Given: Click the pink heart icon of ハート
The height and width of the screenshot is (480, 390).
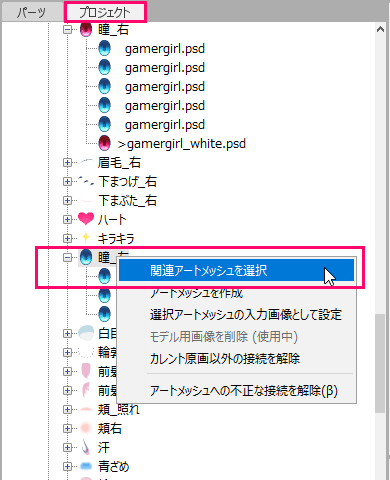Looking at the screenshot, I should pyautogui.click(x=86, y=219).
